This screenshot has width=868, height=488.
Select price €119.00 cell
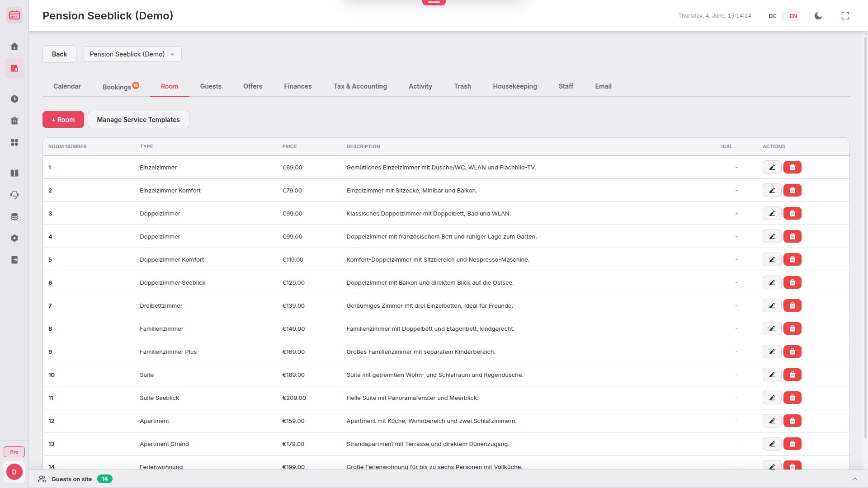point(293,259)
